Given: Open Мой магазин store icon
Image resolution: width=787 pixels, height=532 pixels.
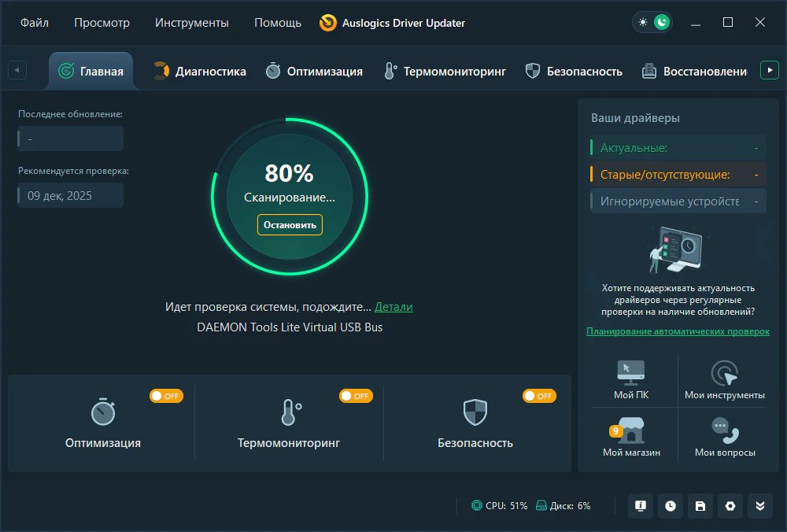Looking at the screenshot, I should (631, 431).
